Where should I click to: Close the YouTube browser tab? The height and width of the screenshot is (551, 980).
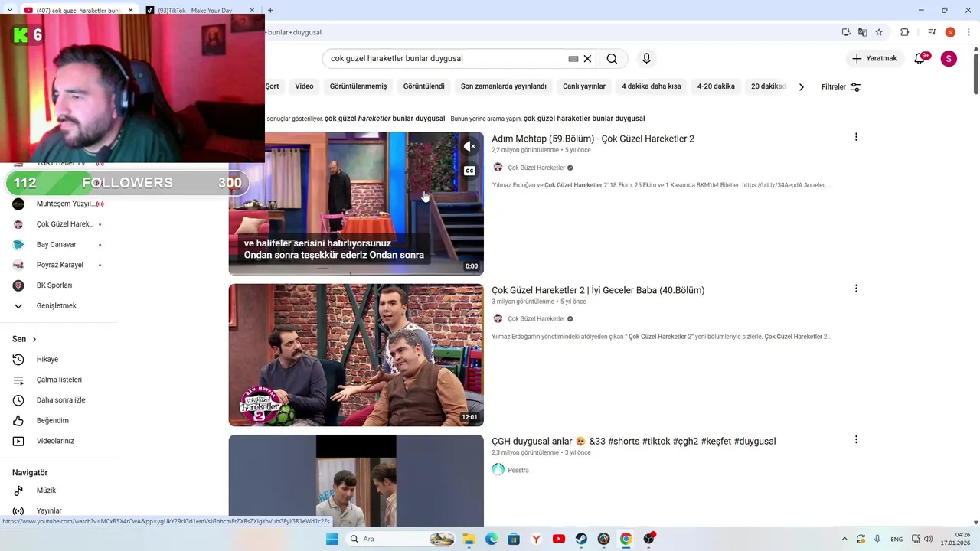tap(130, 11)
